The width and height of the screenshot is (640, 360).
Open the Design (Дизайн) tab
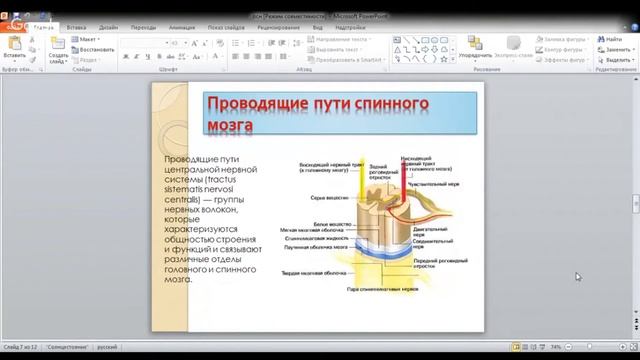click(109, 27)
